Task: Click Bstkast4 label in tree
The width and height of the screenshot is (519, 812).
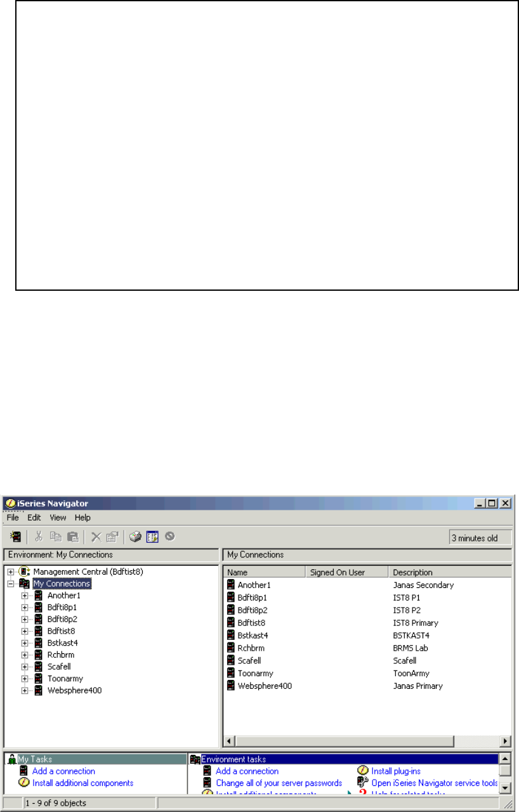Action: (62, 643)
